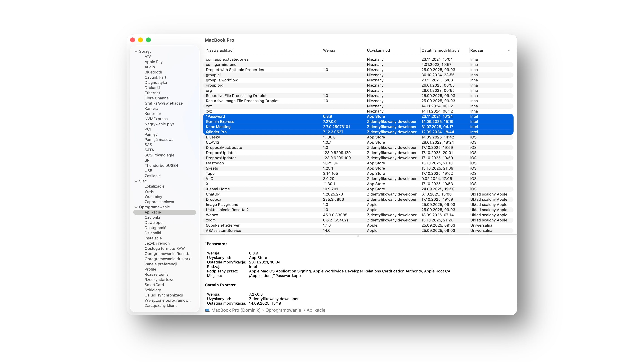Grab the split divider handle dot
This screenshot has width=644, height=362.
358,236
